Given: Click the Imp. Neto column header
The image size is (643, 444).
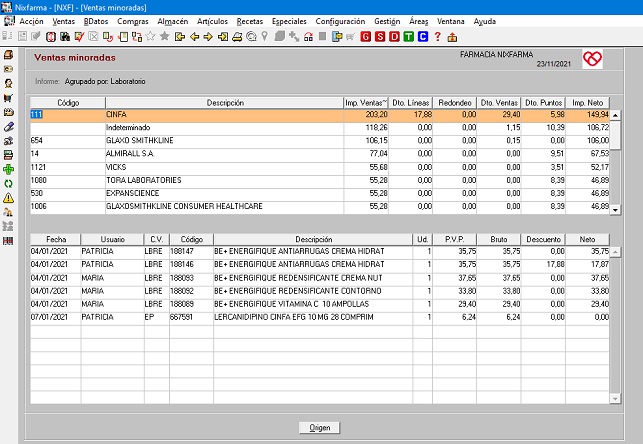Looking at the screenshot, I should [x=587, y=103].
